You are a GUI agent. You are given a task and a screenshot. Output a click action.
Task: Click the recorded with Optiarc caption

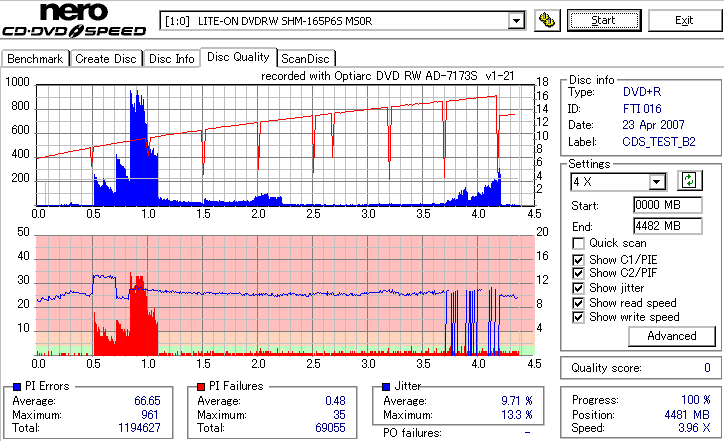point(387,76)
